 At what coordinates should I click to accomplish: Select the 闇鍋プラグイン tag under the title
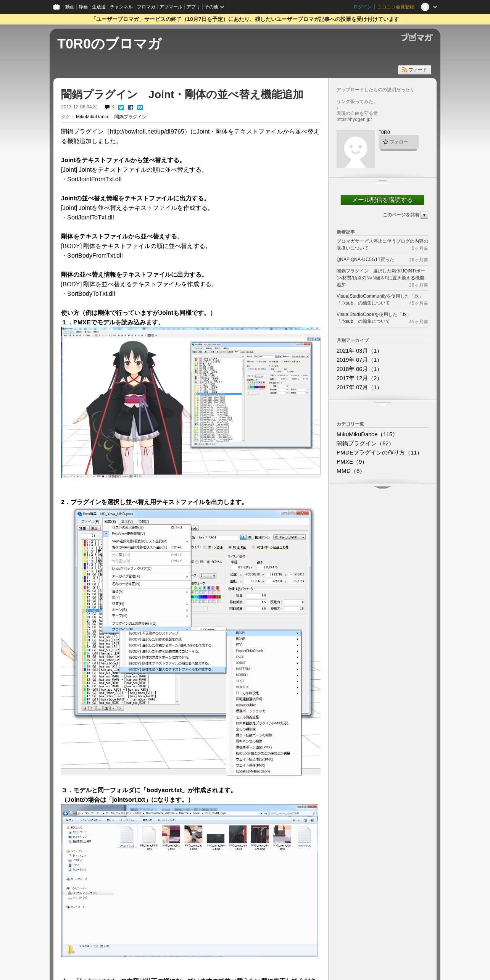pos(131,117)
